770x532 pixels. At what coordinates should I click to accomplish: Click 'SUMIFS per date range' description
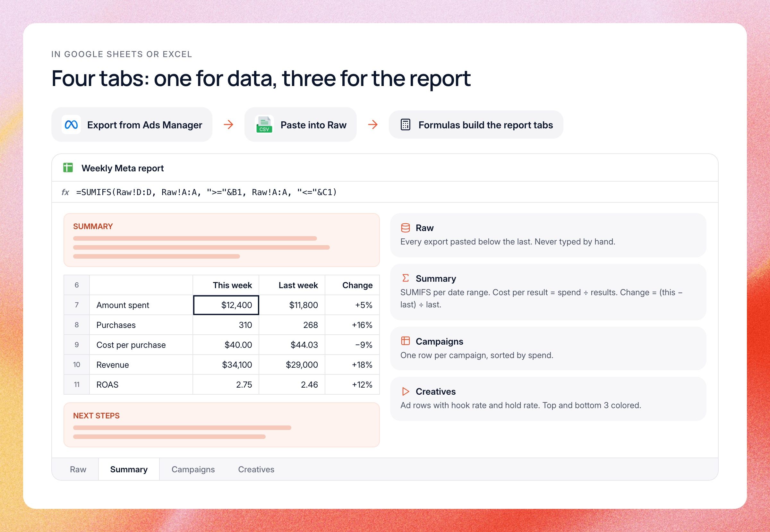point(541,298)
